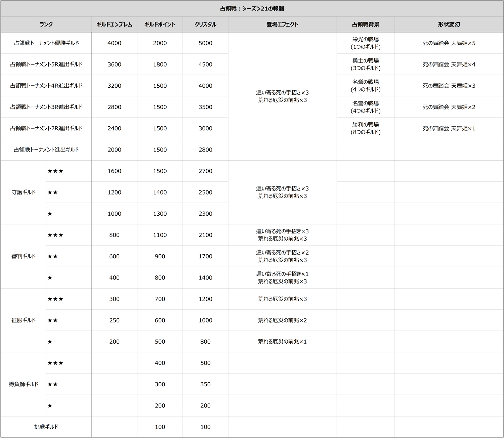Select the クリスタル column header

pyautogui.click(x=205, y=25)
